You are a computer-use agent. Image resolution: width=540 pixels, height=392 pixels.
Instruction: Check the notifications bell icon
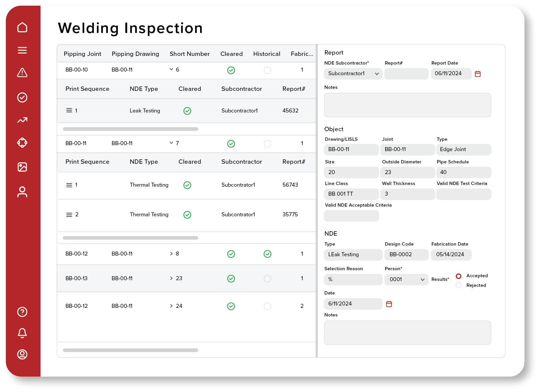click(22, 333)
